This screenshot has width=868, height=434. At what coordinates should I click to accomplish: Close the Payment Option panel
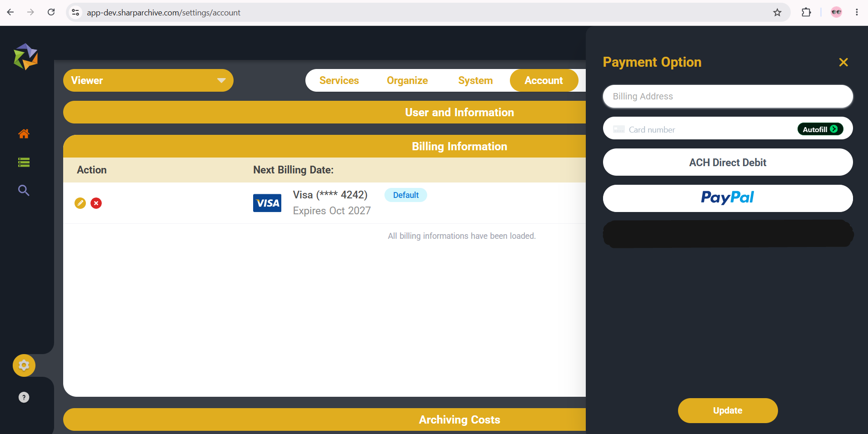pos(843,62)
